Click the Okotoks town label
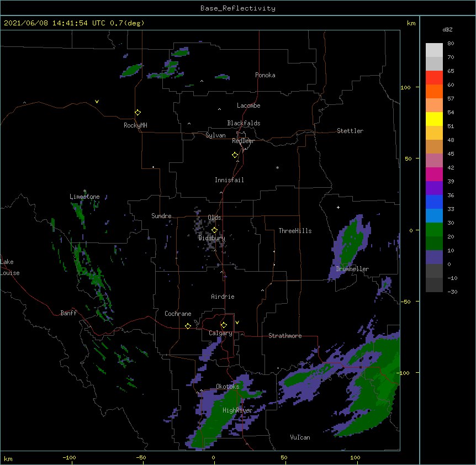476x465 pixels. [228, 387]
